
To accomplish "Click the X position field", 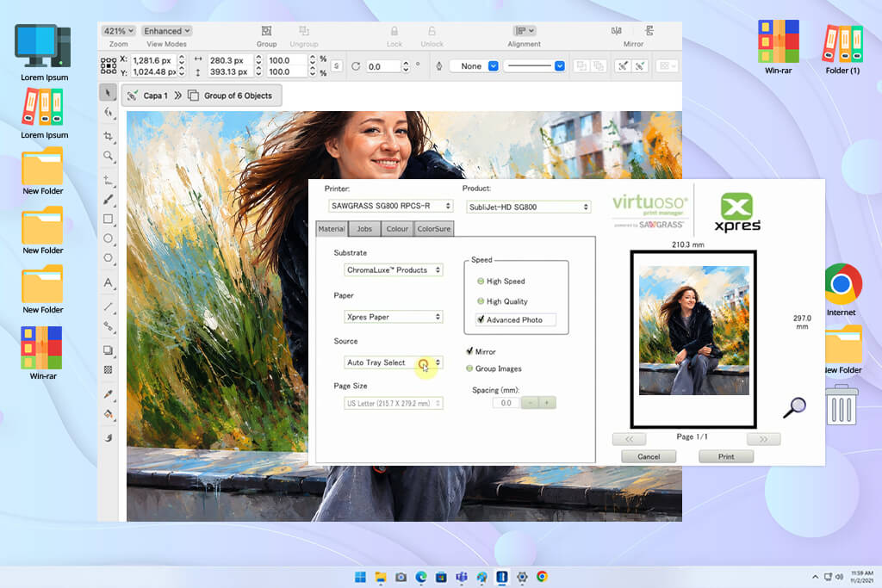I will [153, 60].
